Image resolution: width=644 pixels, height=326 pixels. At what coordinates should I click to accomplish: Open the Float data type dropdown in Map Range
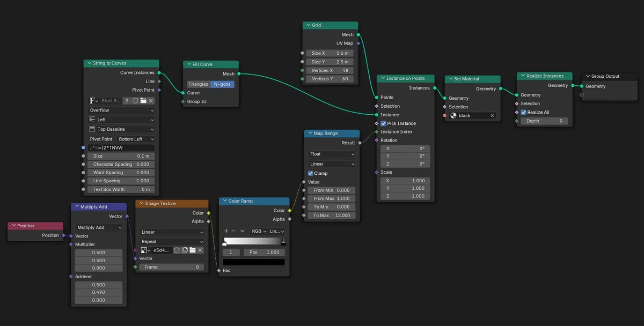(332, 154)
